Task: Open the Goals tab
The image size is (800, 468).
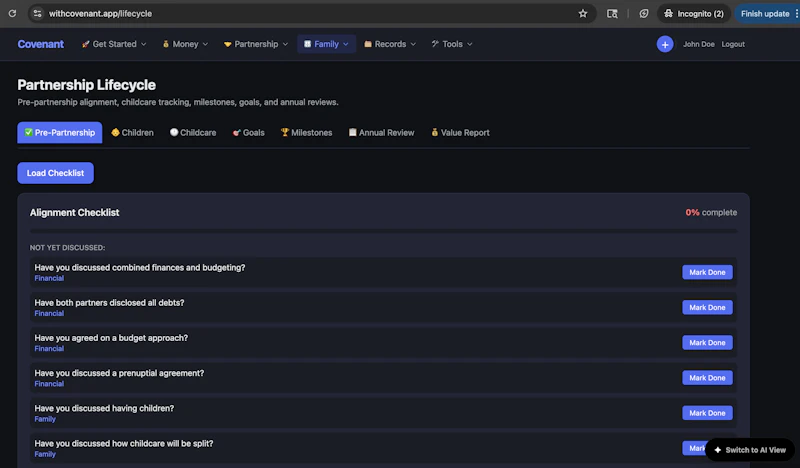Action: (248, 132)
